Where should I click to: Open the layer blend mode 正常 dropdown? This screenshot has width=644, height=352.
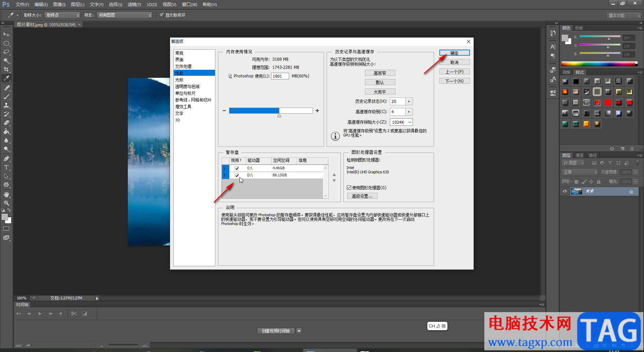tap(580, 172)
